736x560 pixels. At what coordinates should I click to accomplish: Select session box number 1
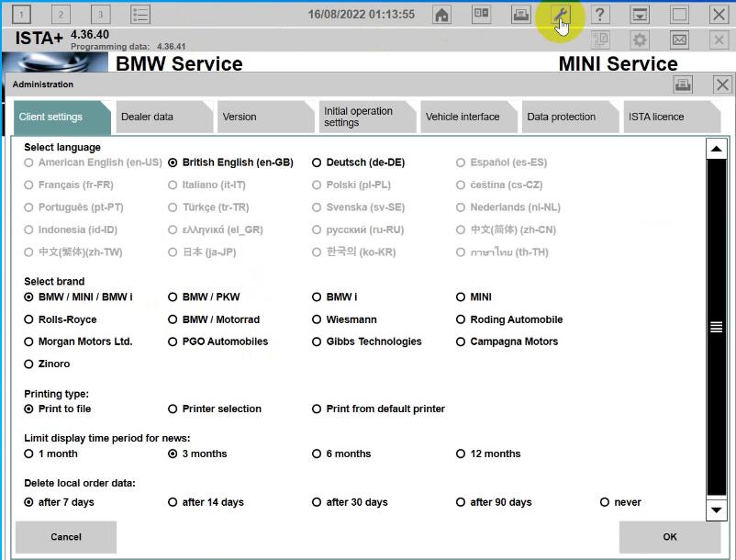(21, 15)
